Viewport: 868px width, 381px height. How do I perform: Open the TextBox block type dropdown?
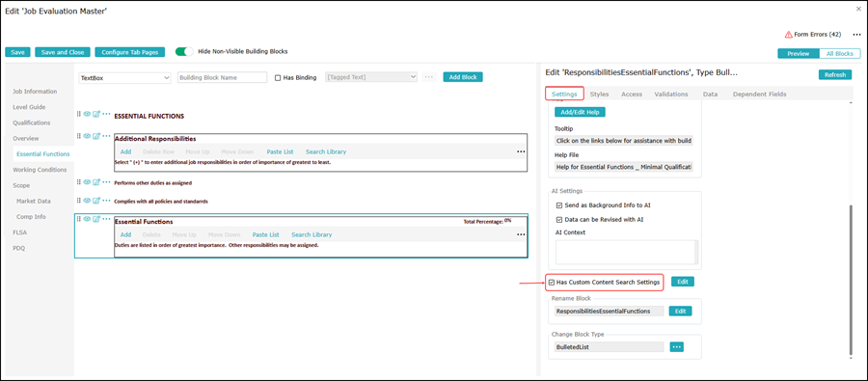(125, 78)
